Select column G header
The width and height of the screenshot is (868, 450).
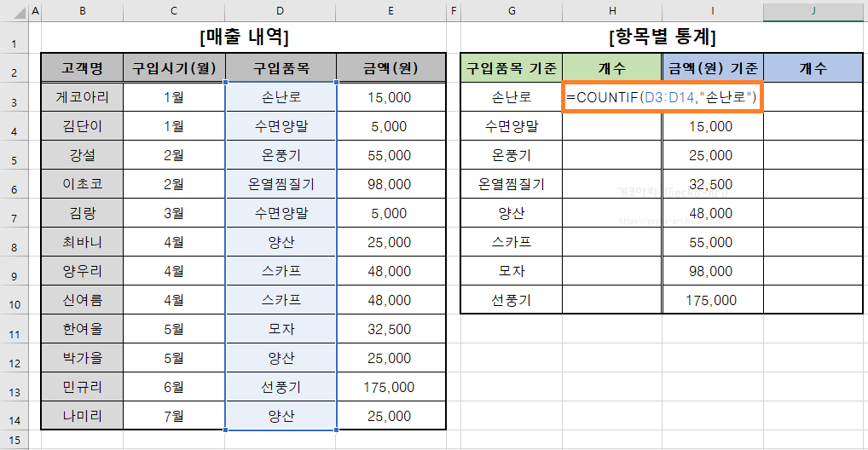512,10
